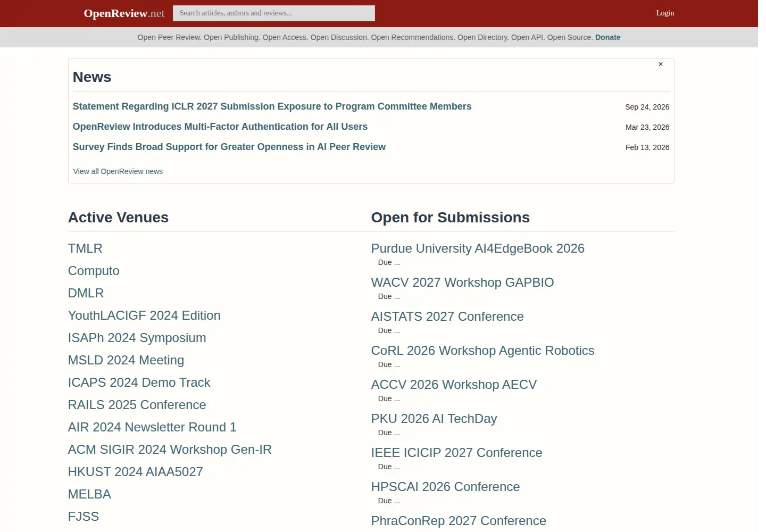Go to AISTATS 2027 Conference
The width and height of the screenshot is (766, 532).
pyautogui.click(x=447, y=317)
